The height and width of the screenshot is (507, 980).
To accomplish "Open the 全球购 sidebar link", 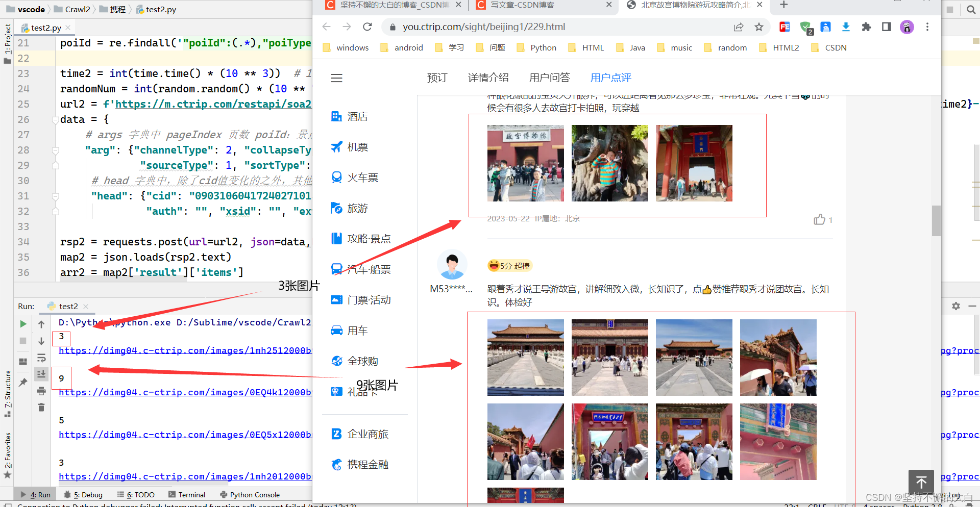I will 355,361.
